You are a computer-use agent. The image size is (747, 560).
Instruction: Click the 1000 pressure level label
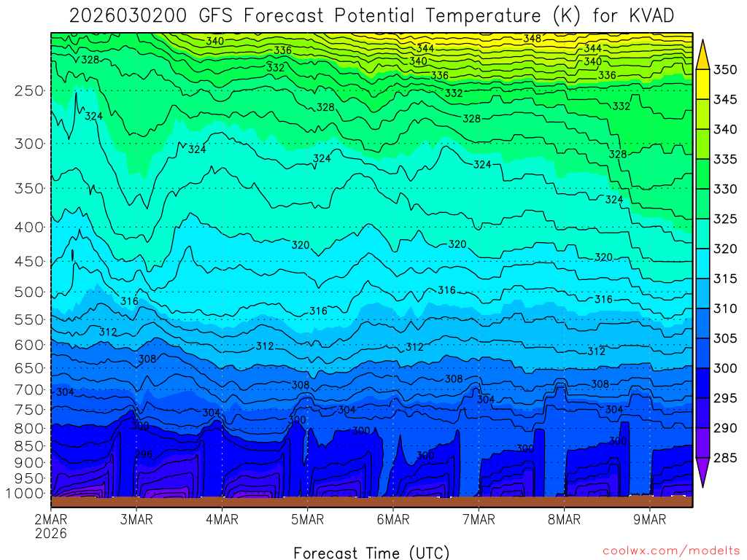click(24, 494)
